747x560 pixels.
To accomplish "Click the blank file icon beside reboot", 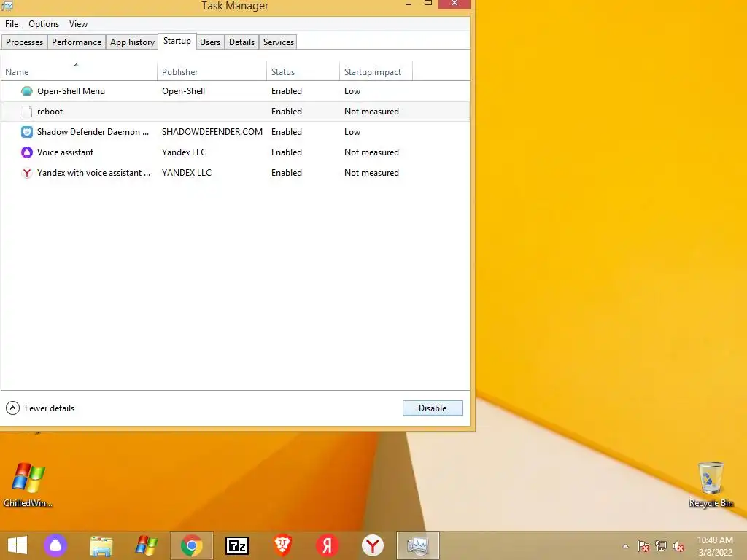I will (x=27, y=112).
